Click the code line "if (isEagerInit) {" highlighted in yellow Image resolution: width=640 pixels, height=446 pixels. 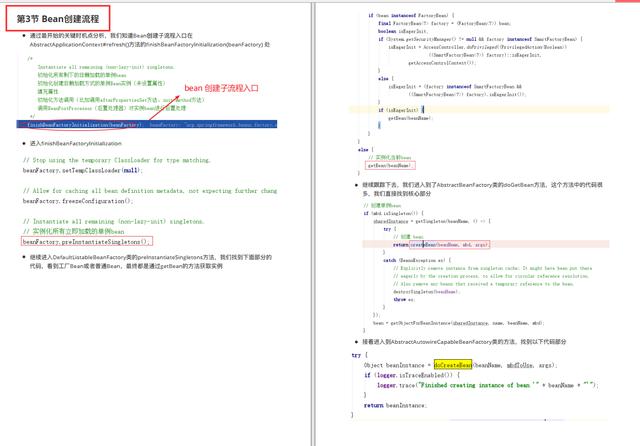pyautogui.click(x=401, y=110)
